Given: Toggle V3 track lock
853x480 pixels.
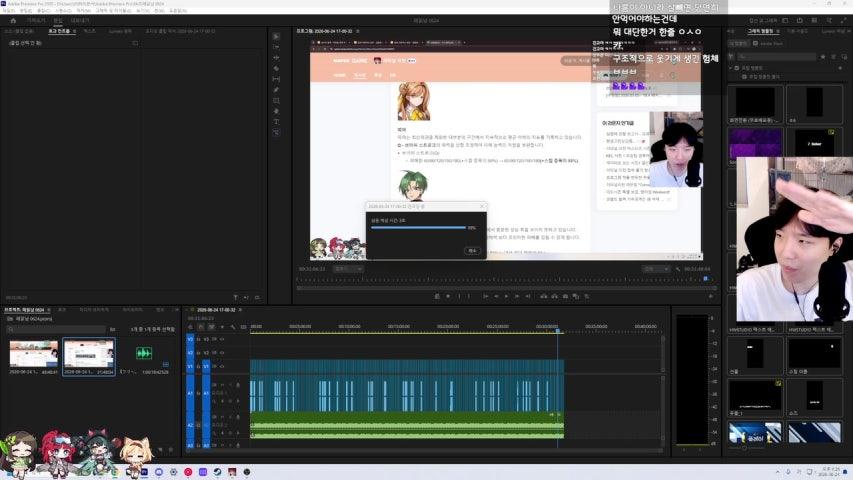Looking at the screenshot, I should [199, 339].
